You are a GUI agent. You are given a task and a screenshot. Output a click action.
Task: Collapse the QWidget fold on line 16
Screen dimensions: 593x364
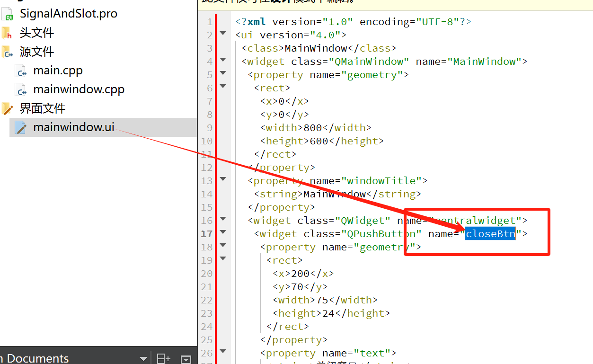click(223, 218)
